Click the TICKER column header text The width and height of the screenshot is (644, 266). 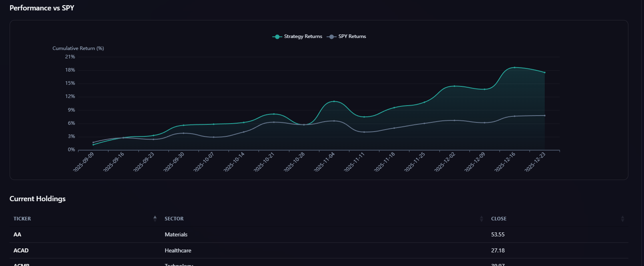[22, 219]
